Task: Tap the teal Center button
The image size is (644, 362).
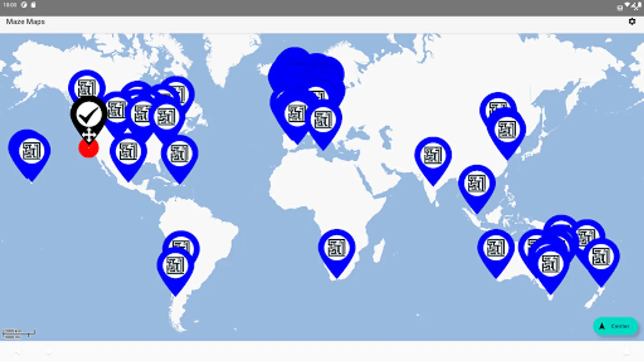Action: click(x=615, y=326)
